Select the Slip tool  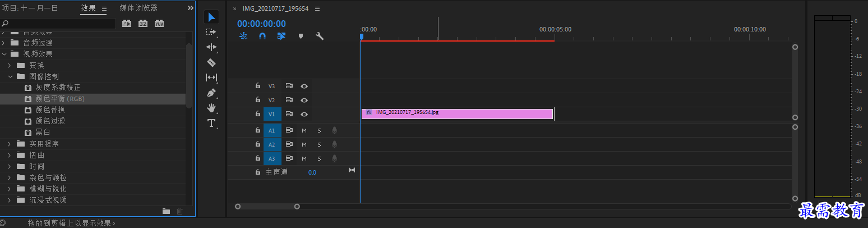[x=211, y=77]
